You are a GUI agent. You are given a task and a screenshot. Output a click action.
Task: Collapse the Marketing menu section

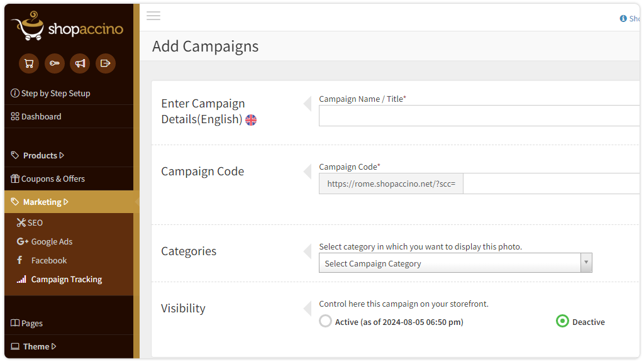pyautogui.click(x=45, y=202)
